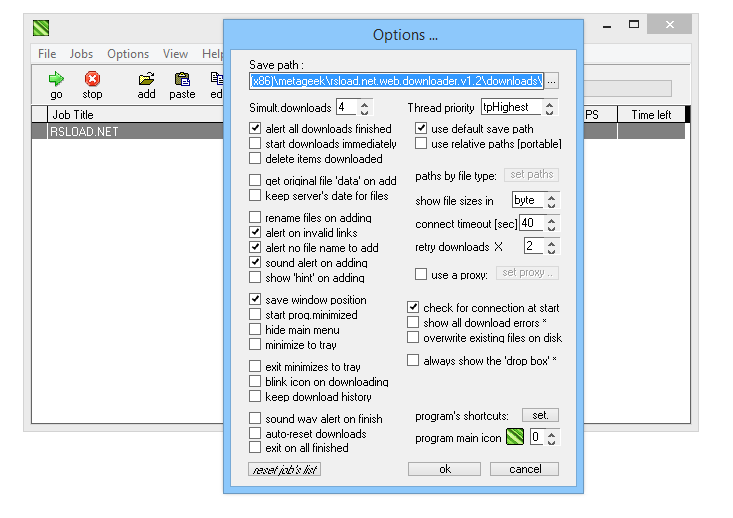
Task: Open the Options menu
Action: 128,54
